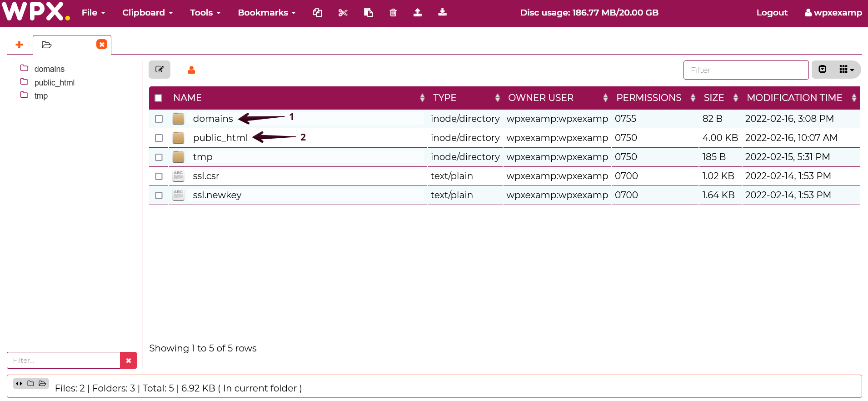Check the box for domains folder
868x401 pixels.
[159, 119]
